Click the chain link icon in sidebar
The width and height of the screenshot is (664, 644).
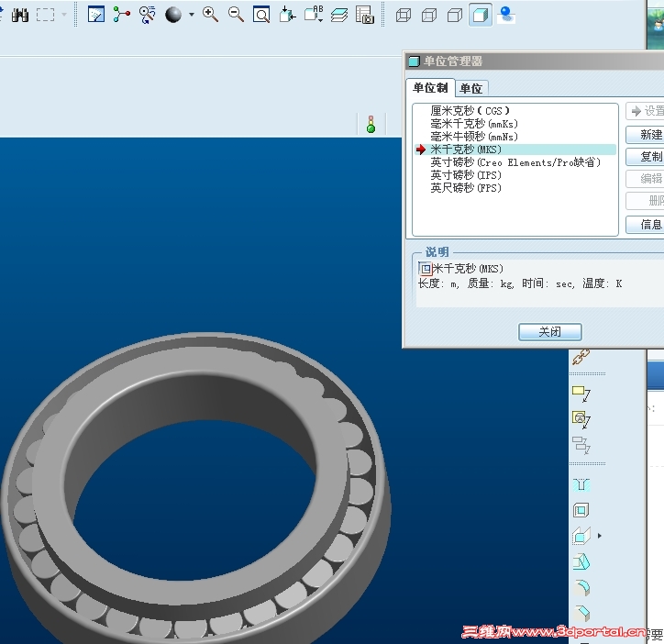point(581,357)
